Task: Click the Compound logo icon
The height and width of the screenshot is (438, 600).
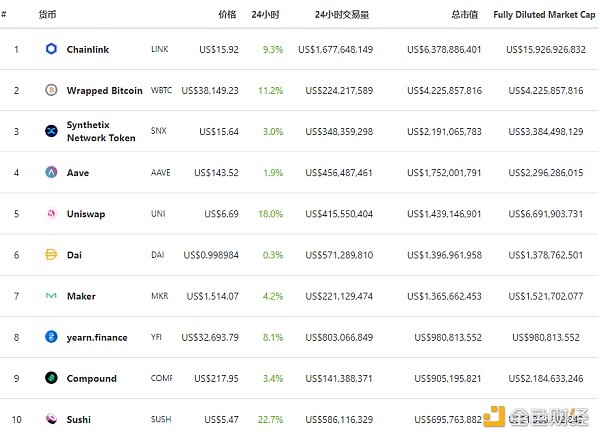Action: (x=52, y=378)
